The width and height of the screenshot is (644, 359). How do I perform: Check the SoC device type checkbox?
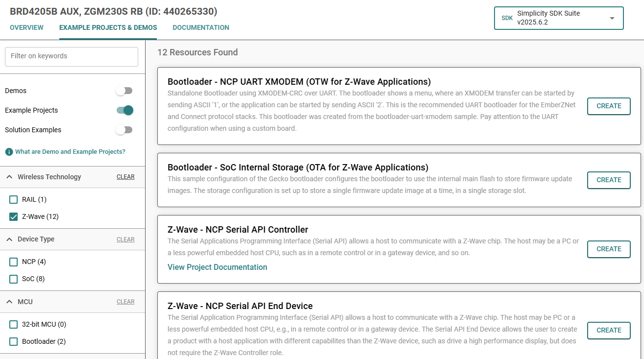[x=13, y=279]
